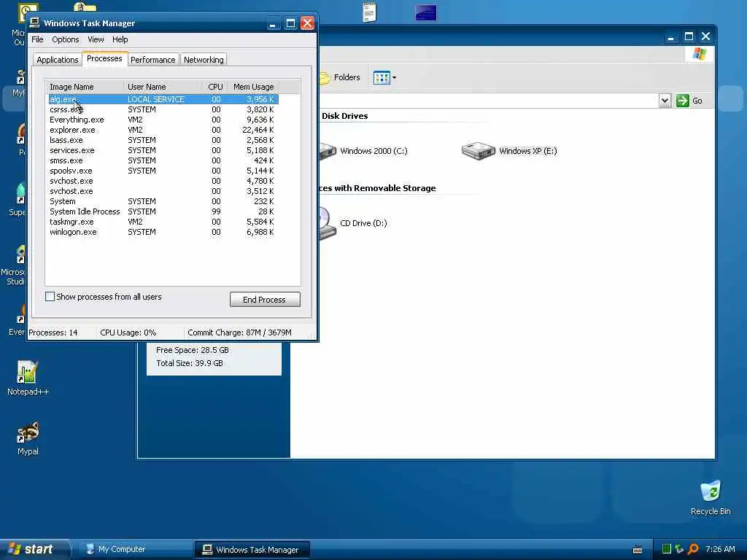Sort by CPU column header

215,87
